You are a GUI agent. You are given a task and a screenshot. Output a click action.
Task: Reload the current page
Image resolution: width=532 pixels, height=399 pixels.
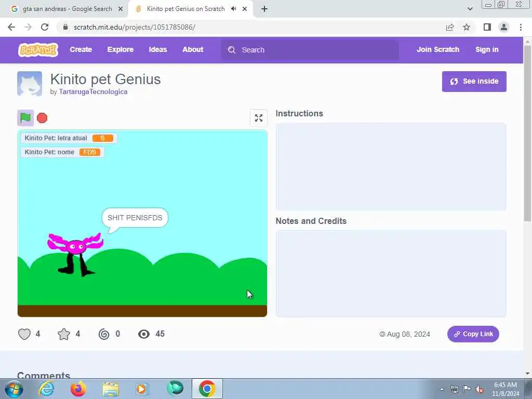[x=45, y=27]
